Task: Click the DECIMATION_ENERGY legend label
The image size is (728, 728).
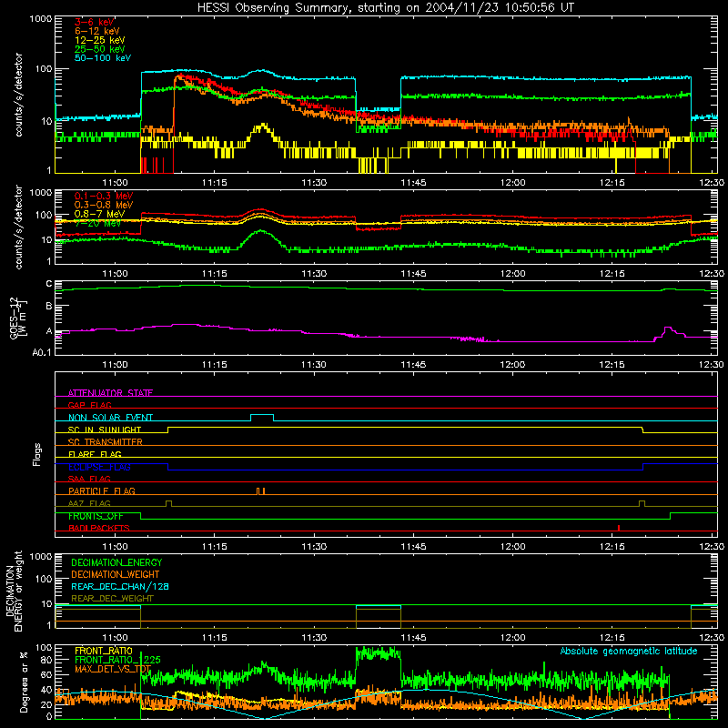Action: [116, 562]
